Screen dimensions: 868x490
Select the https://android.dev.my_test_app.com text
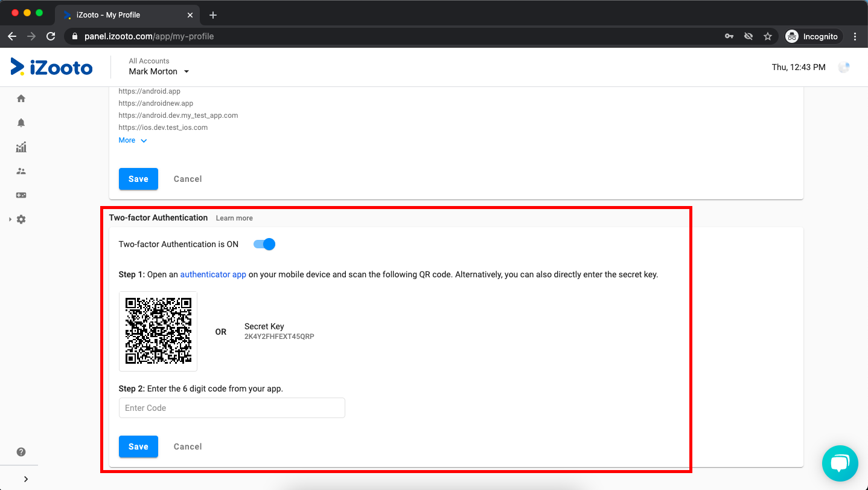(178, 115)
